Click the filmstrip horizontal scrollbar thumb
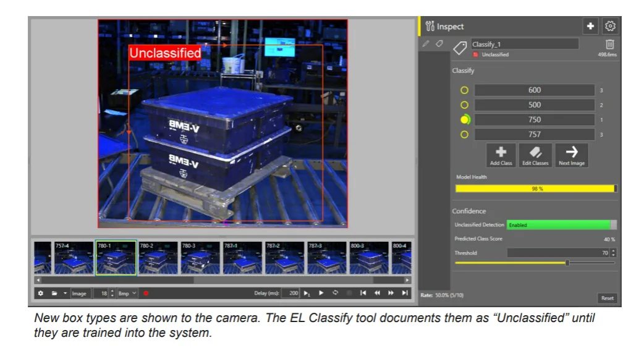Viewport: 644px width, 348px height. [x=284, y=280]
